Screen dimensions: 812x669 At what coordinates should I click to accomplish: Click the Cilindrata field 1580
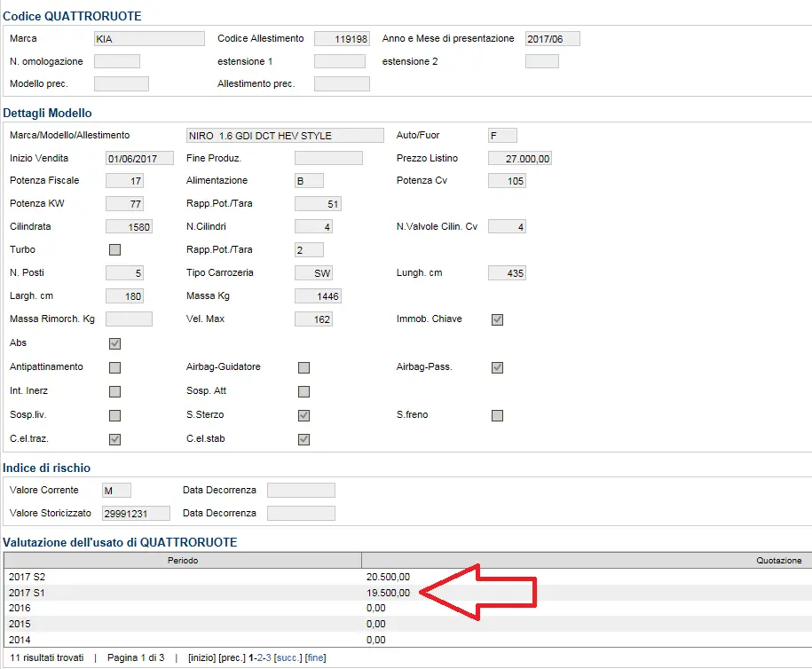coord(129,227)
